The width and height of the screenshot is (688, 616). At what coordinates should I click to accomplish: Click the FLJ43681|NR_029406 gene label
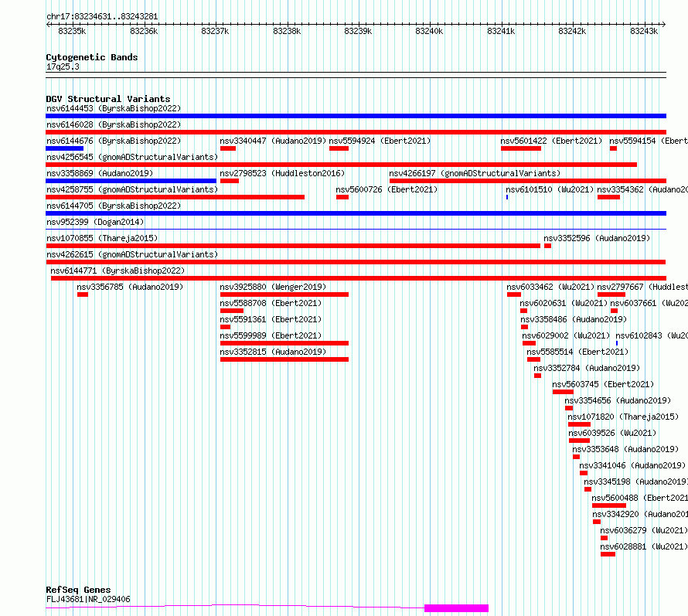(x=88, y=599)
